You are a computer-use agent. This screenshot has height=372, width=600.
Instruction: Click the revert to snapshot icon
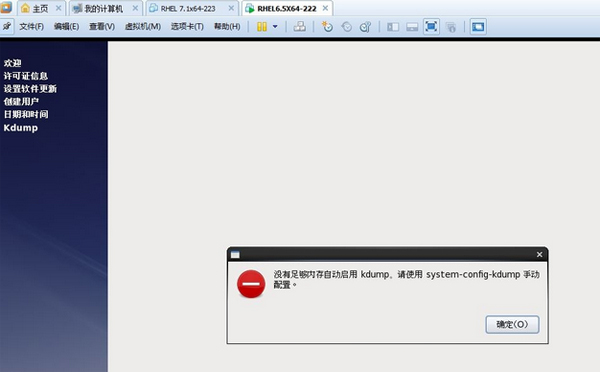pyautogui.click(x=347, y=27)
